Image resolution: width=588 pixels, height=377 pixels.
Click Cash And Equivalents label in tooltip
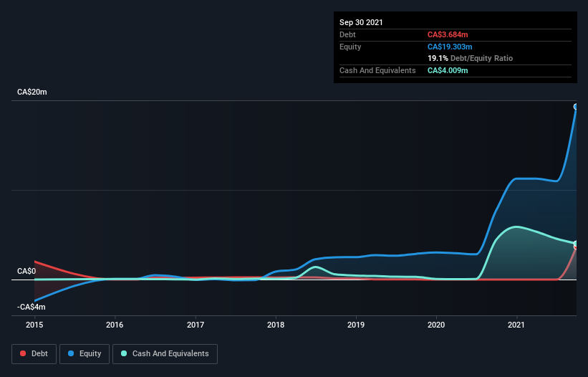click(x=377, y=70)
